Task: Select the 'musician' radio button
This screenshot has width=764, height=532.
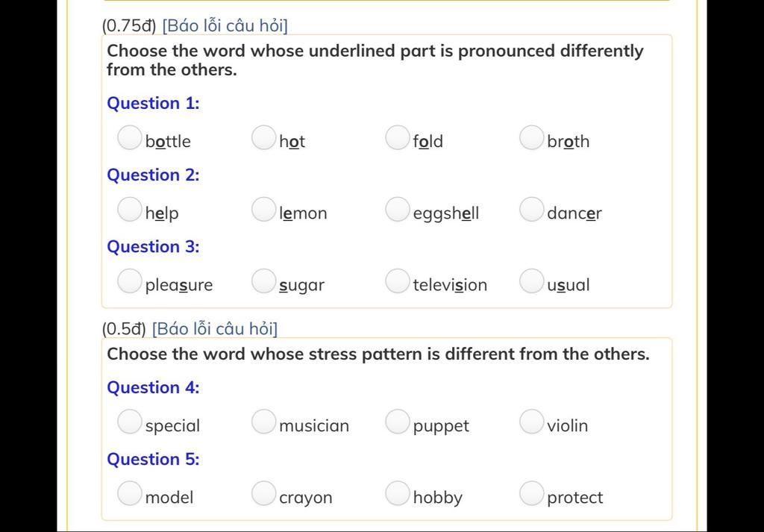Action: click(263, 422)
